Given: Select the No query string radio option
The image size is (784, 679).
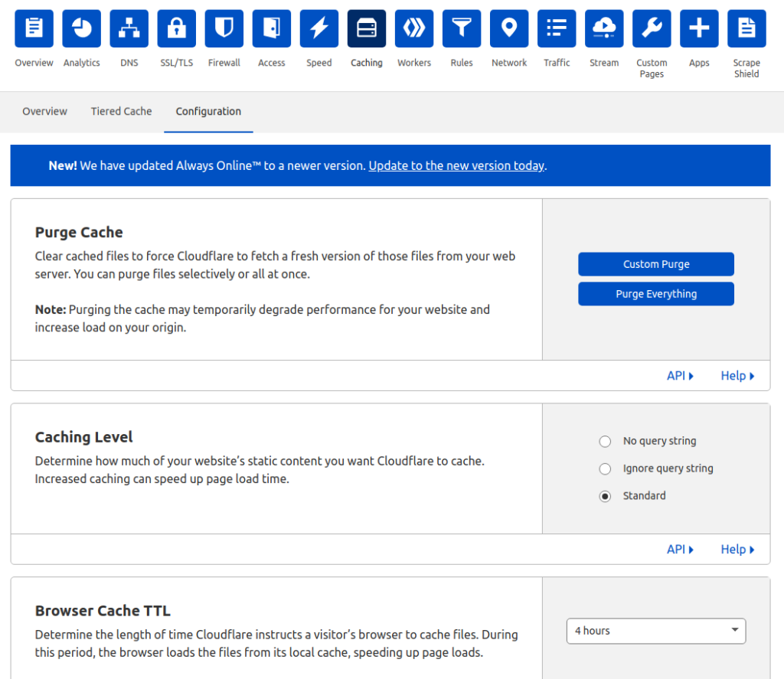Looking at the screenshot, I should [x=605, y=442].
